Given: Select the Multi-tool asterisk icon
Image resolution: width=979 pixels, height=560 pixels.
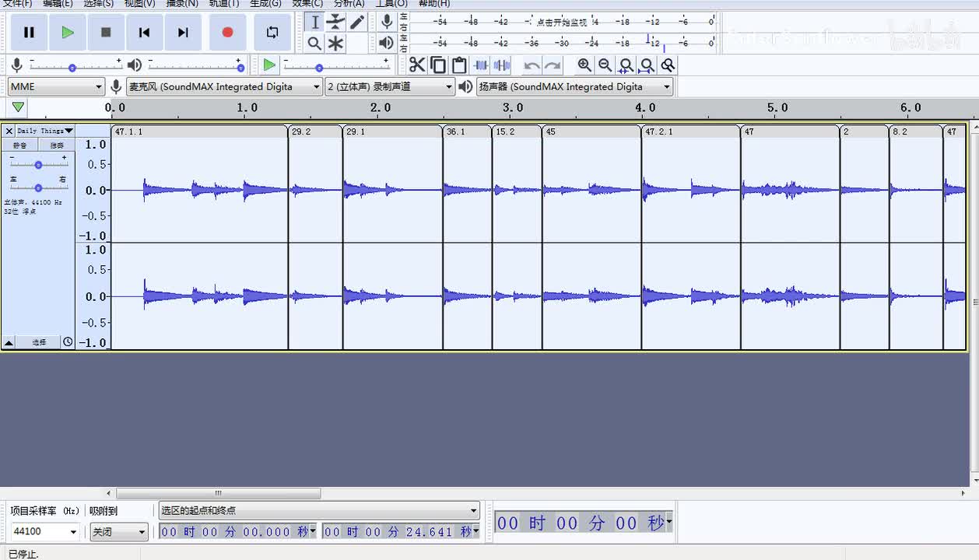Looking at the screenshot, I should 335,44.
